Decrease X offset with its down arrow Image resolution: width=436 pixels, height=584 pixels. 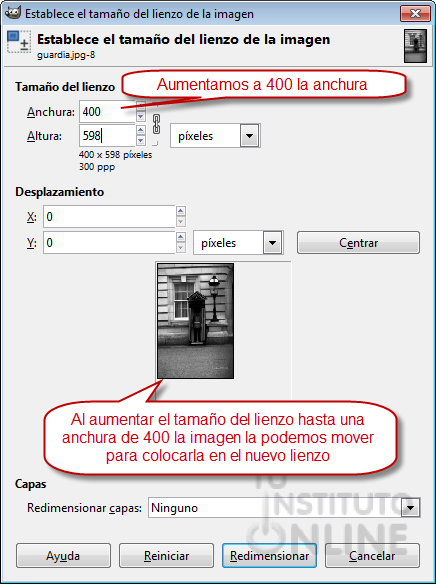(181, 222)
